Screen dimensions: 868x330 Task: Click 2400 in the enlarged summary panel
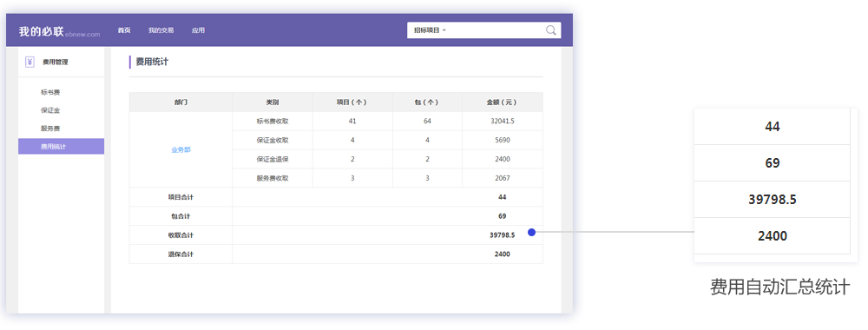coord(773,236)
